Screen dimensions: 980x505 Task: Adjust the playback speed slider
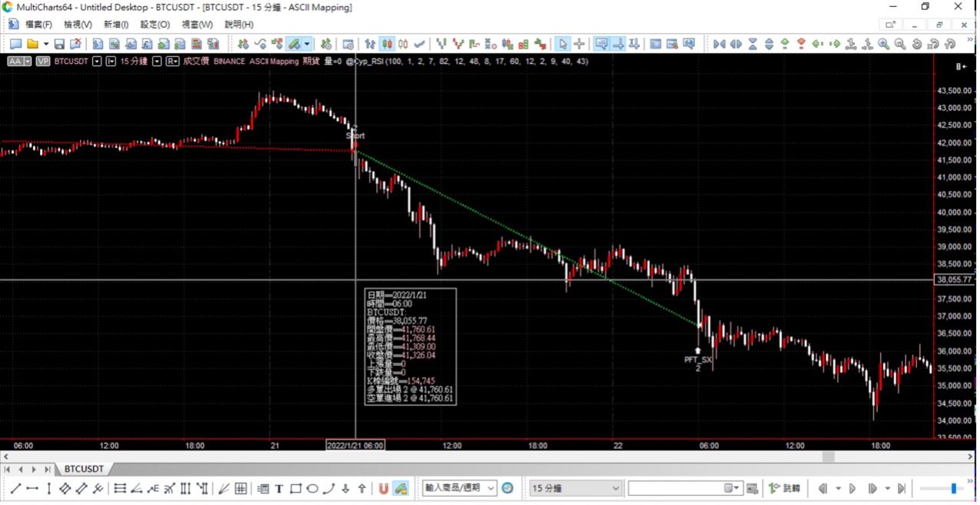tap(953, 488)
